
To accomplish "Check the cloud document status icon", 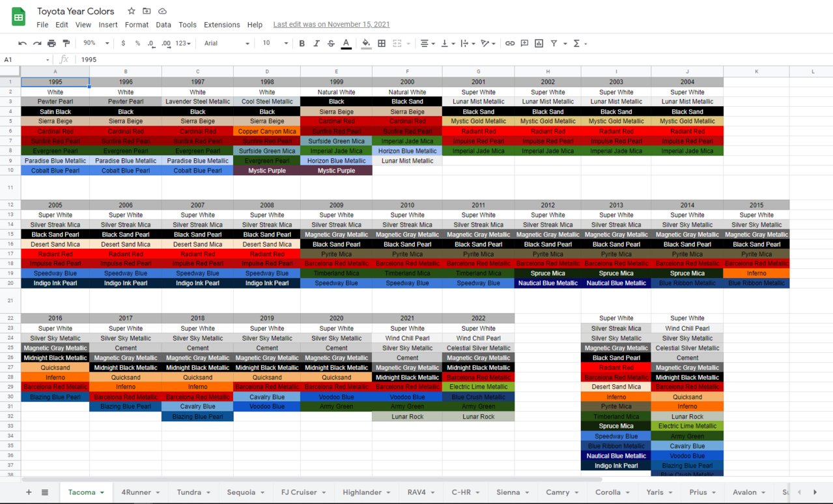I will [162, 11].
